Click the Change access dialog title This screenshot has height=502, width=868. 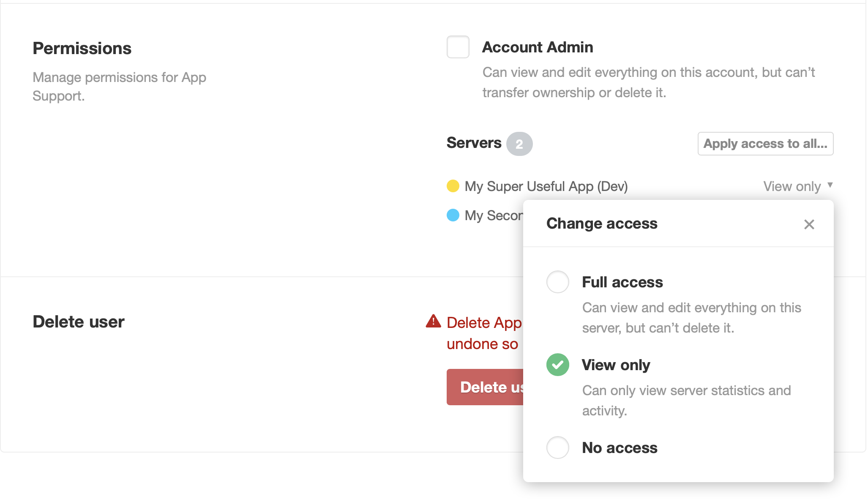[602, 224]
